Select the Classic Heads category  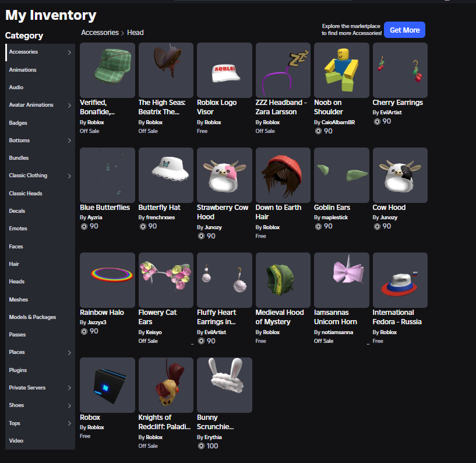(x=40, y=193)
